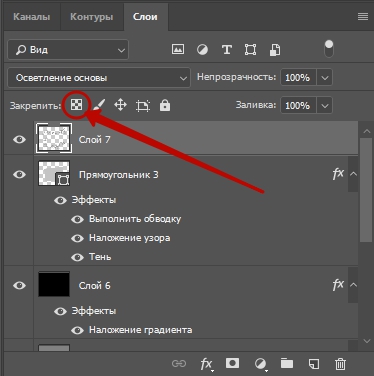374x376 pixels.
Task: Toggle the layer filtering switch
Action: [329, 49]
